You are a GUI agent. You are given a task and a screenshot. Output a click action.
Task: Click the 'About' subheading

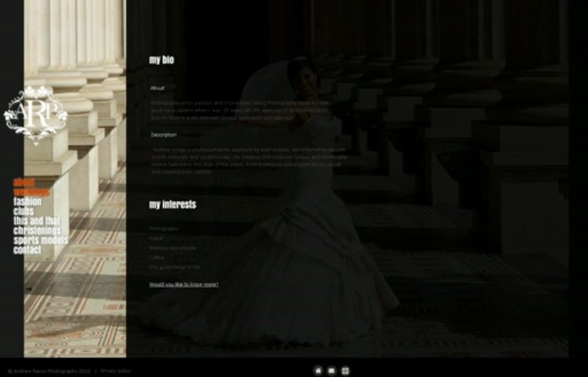pos(158,88)
